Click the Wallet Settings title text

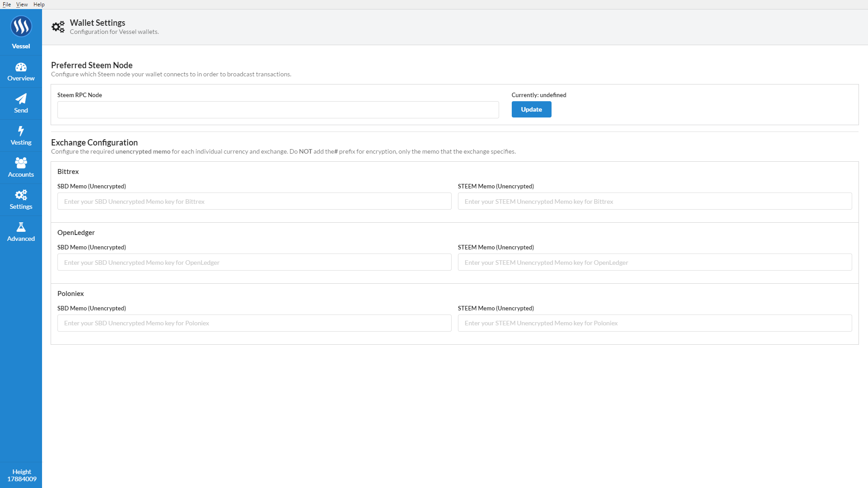pos(98,23)
